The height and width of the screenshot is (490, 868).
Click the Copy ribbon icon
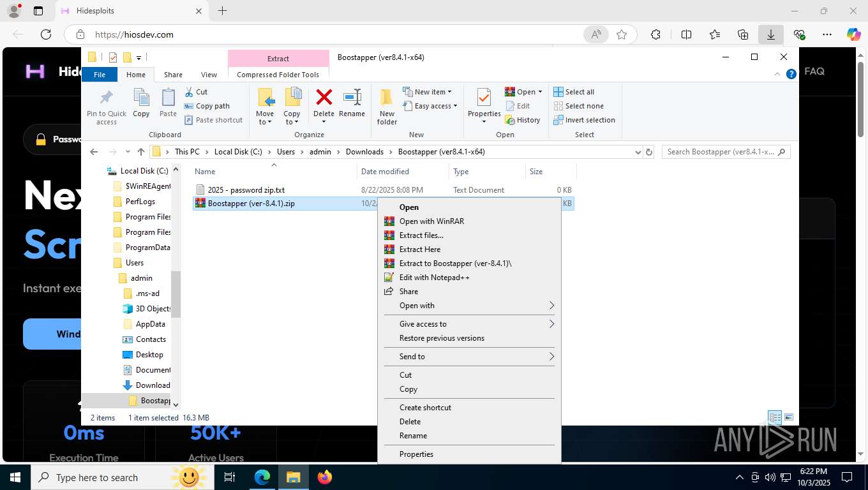pyautogui.click(x=141, y=103)
